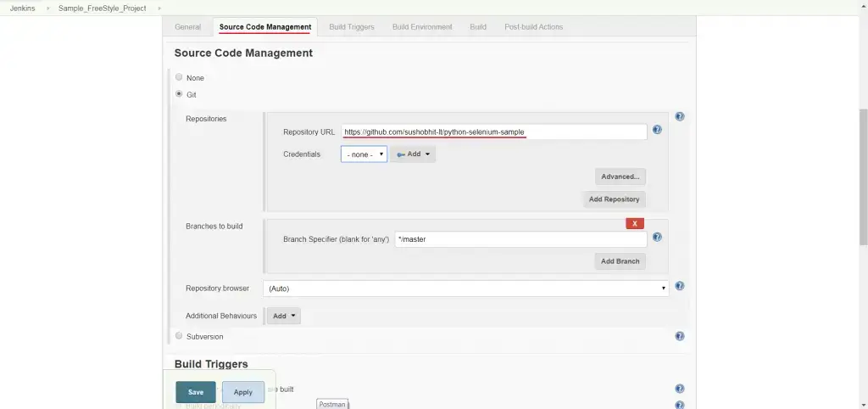Switch to the Build Triggers tab

[351, 27]
